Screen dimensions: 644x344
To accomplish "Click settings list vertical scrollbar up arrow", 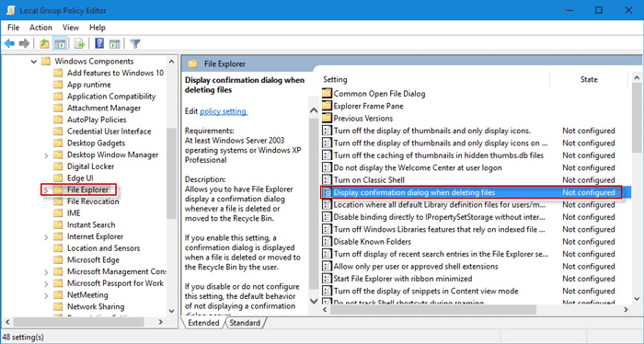I will click(637, 77).
